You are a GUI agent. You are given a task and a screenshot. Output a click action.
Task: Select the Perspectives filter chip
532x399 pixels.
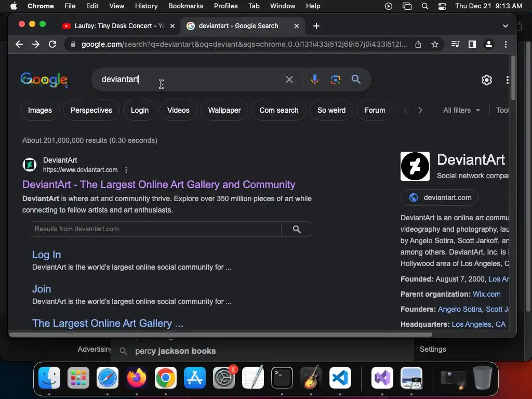(91, 110)
